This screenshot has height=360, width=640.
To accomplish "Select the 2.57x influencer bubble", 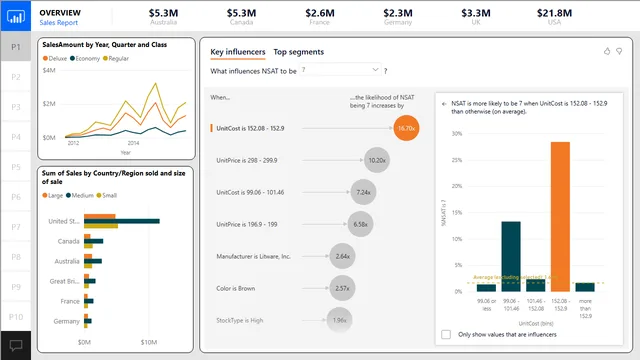I will pyautogui.click(x=342, y=288).
